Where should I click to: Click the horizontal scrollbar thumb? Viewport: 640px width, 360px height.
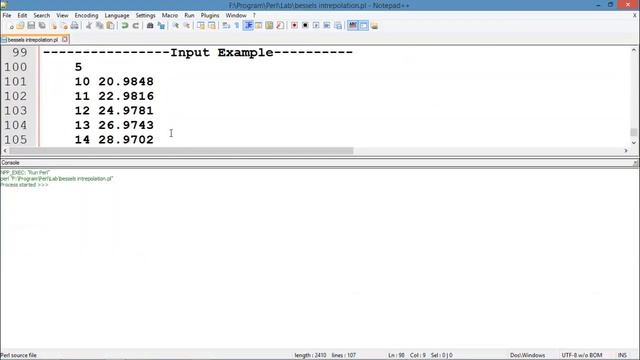(181, 151)
